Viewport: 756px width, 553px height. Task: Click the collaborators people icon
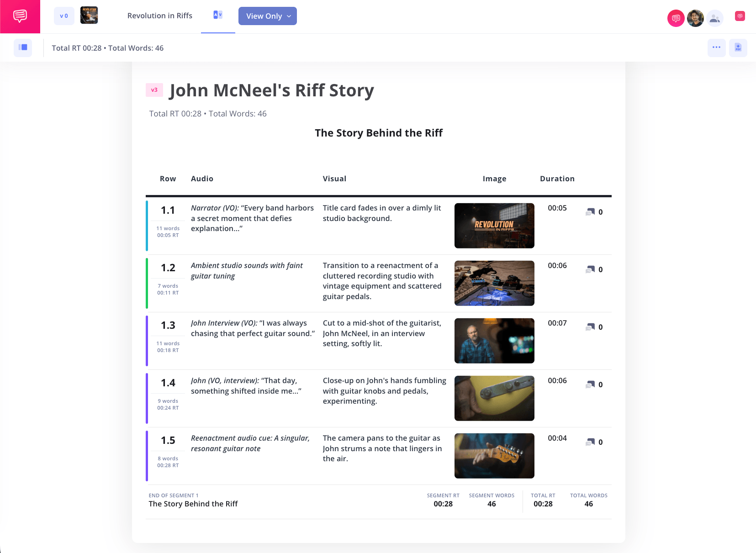715,18
